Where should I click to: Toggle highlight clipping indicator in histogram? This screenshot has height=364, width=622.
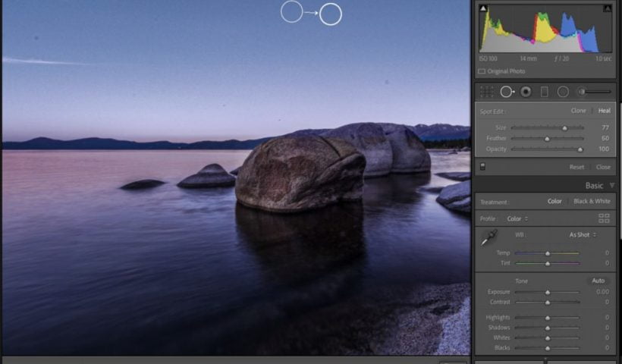click(607, 8)
